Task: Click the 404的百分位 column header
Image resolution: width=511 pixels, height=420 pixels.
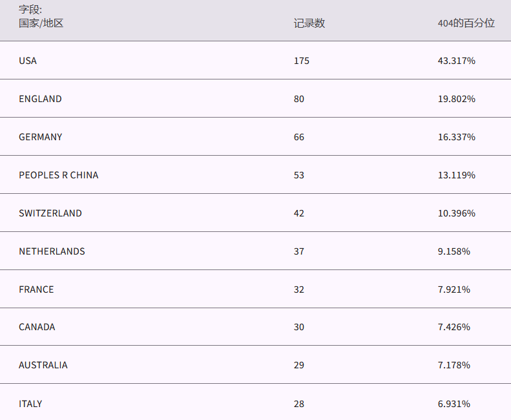Action: pyautogui.click(x=466, y=23)
